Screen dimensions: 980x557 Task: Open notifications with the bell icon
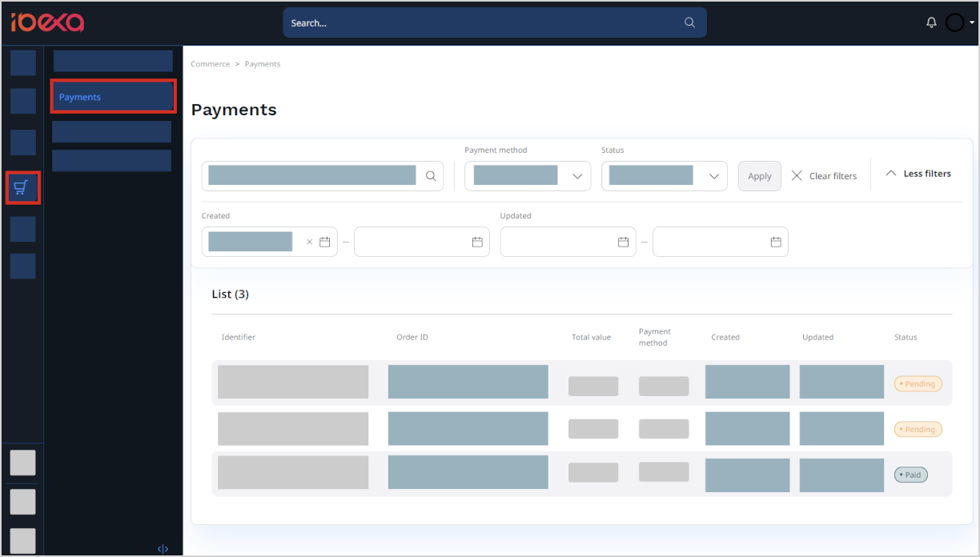tap(931, 22)
